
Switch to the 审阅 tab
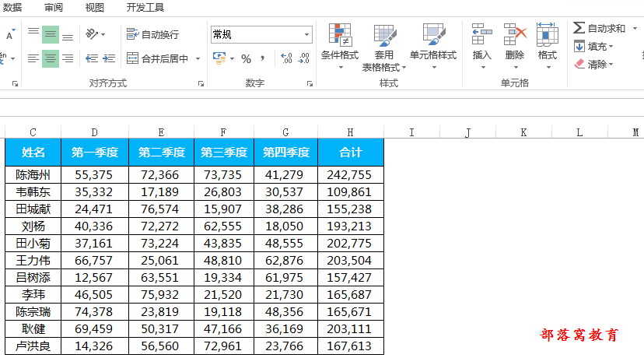click(x=54, y=8)
